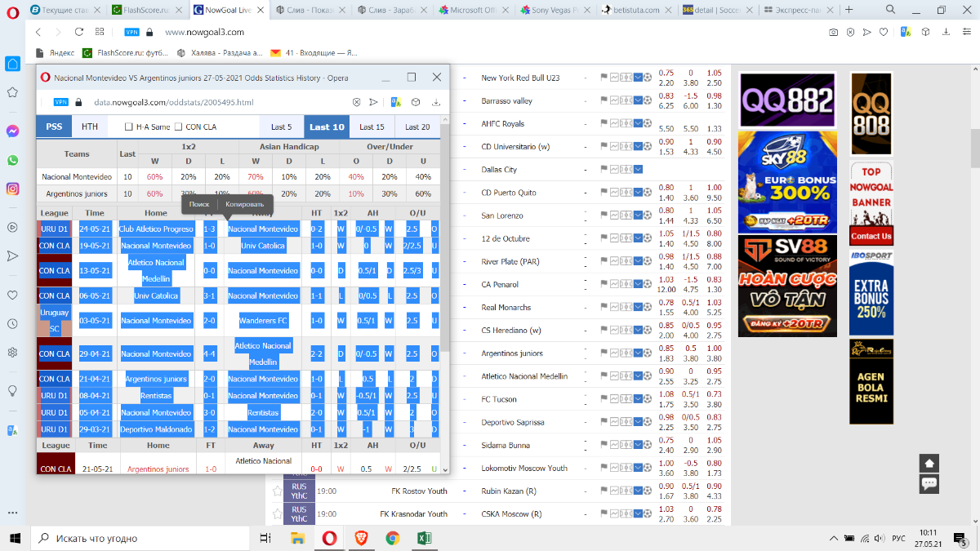Open odds chart icon for Barrasso valley row
The height and width of the screenshot is (551, 980).
[x=615, y=100]
